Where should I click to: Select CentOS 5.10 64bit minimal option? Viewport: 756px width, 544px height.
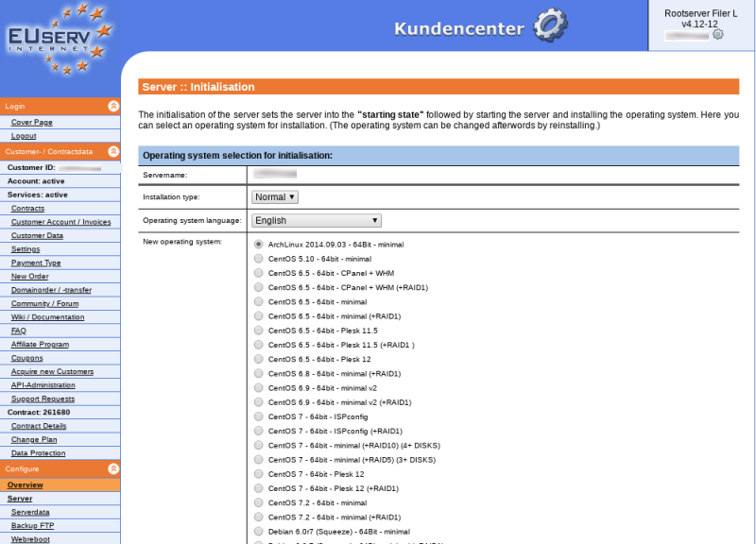pyautogui.click(x=258, y=259)
